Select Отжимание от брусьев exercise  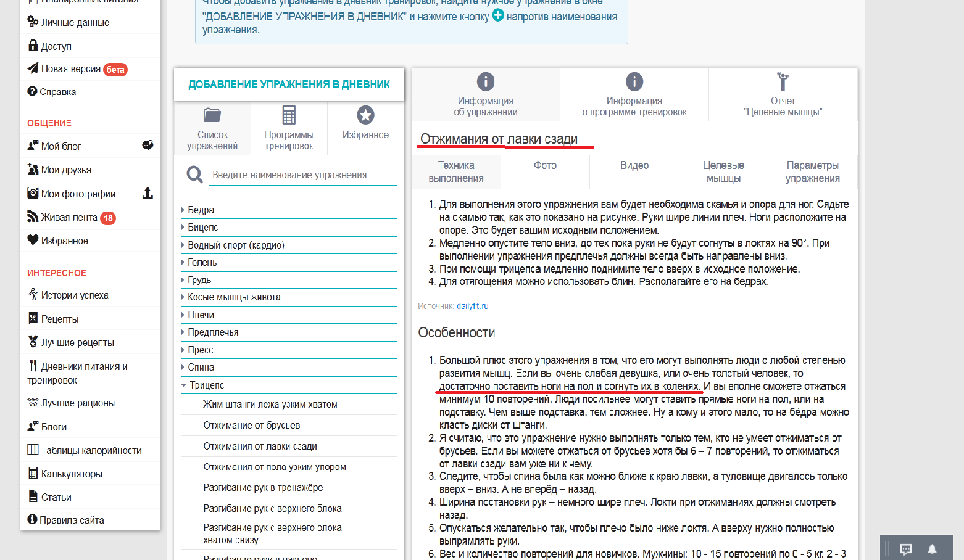point(252,425)
